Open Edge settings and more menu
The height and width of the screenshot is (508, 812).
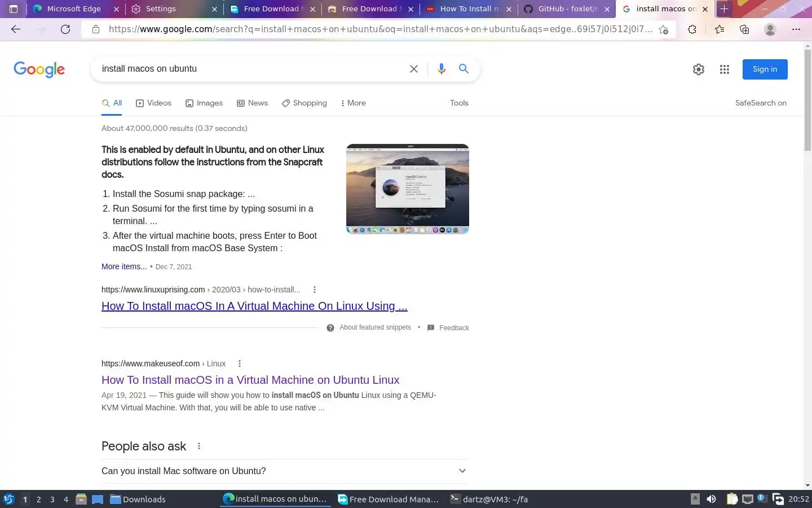pyautogui.click(x=796, y=29)
